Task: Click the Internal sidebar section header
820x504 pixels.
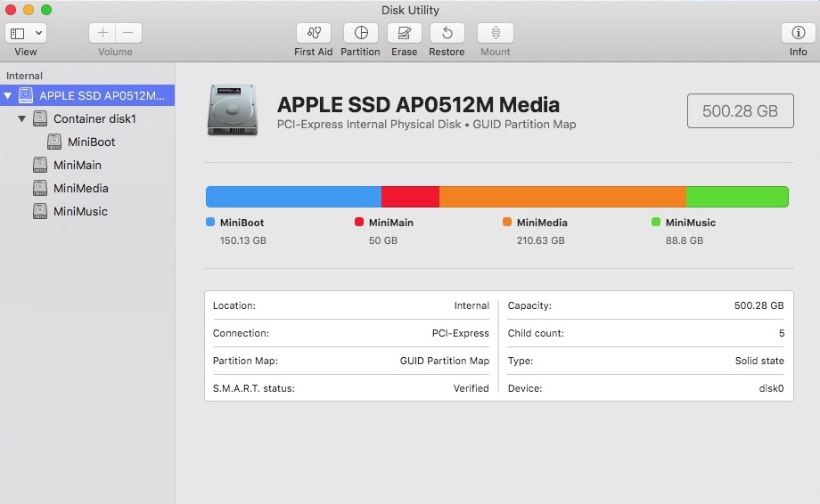Action: click(x=24, y=76)
